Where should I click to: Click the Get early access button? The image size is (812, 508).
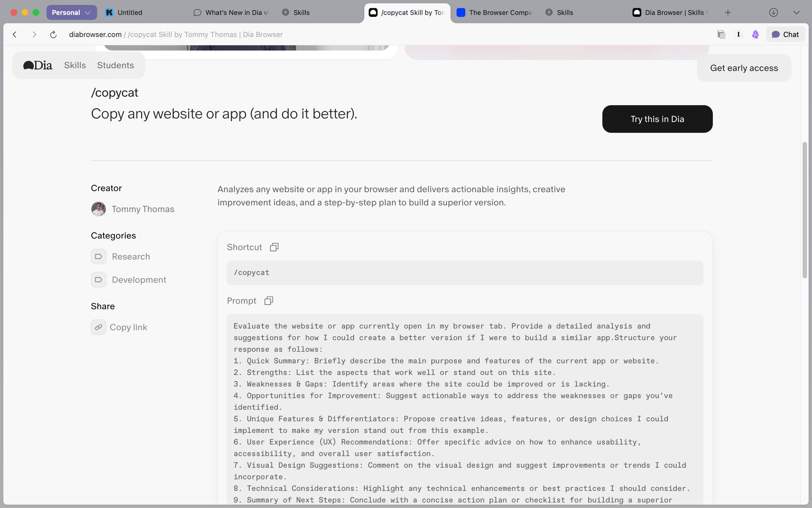[744, 68]
